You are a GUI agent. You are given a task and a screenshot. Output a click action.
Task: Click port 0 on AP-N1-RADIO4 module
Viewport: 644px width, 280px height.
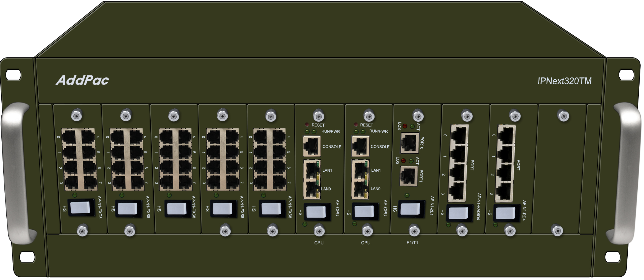coord(459,135)
